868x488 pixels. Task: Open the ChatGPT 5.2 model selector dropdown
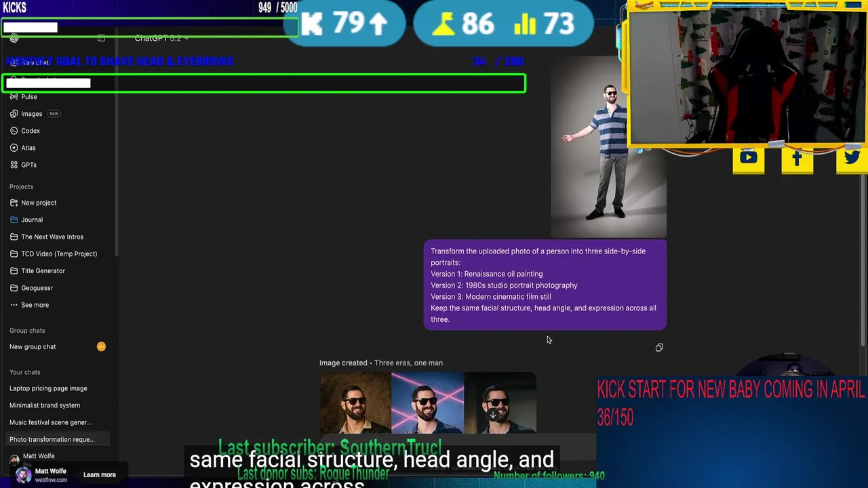[x=161, y=38]
